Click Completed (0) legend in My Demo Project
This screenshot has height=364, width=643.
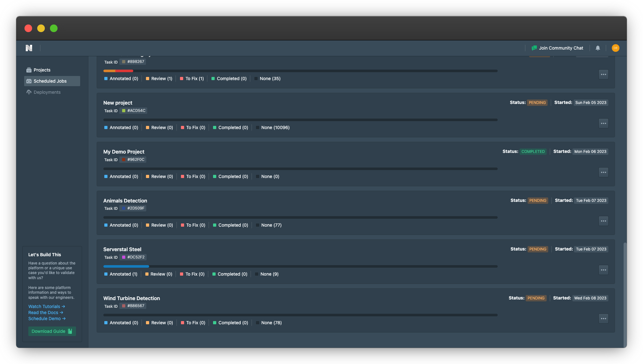(x=230, y=176)
